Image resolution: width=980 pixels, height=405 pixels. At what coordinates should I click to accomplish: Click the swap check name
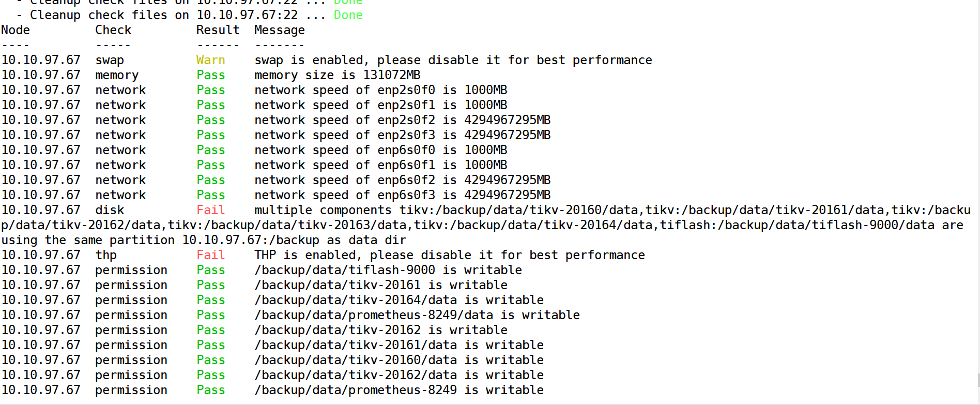110,61
